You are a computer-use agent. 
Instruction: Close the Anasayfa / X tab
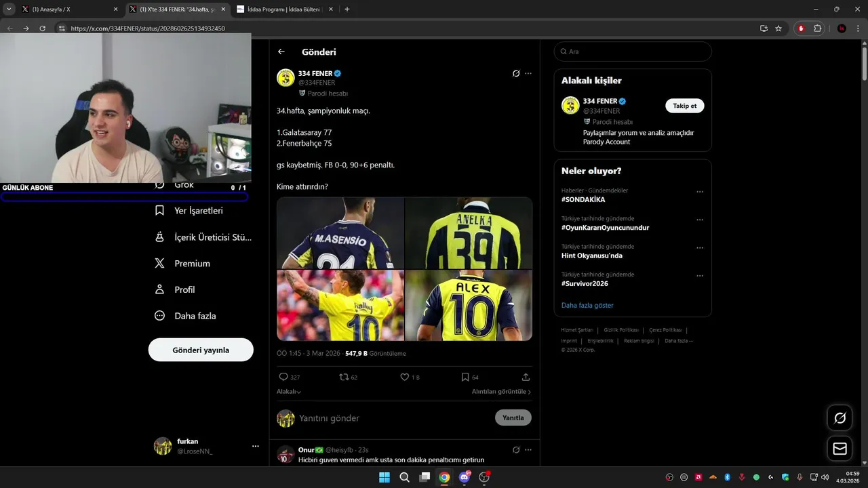(x=115, y=9)
